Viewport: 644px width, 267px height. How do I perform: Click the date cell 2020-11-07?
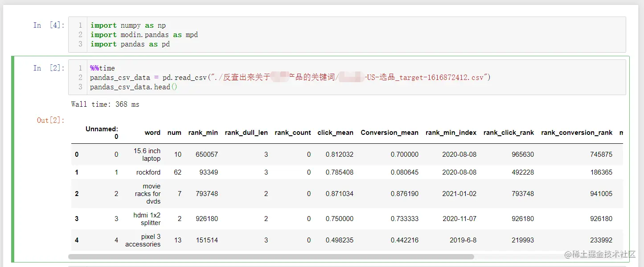(459, 219)
